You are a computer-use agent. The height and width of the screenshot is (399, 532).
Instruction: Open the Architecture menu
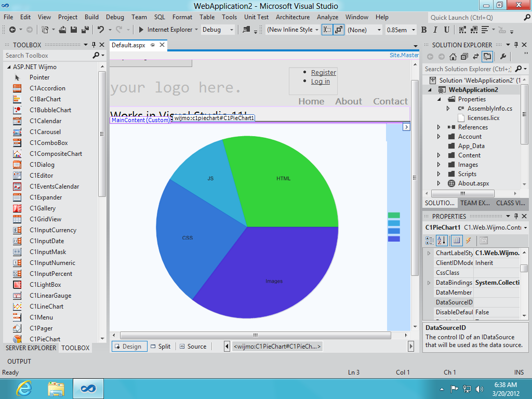[292, 17]
